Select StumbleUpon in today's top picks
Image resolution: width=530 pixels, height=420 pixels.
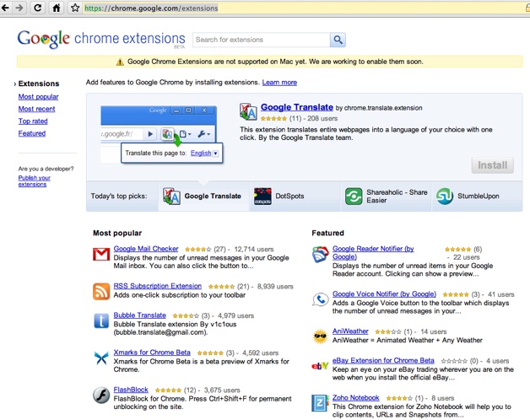point(477,197)
